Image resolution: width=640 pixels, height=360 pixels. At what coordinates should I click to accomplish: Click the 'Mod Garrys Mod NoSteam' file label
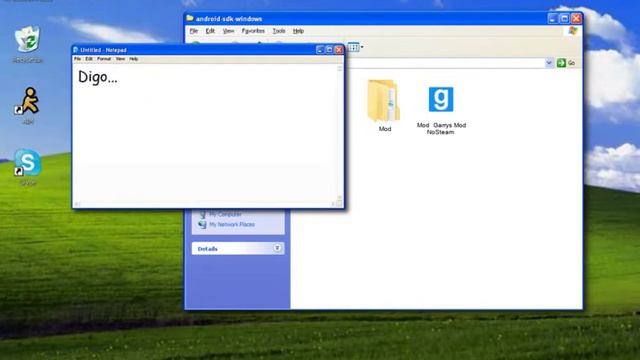click(x=441, y=129)
